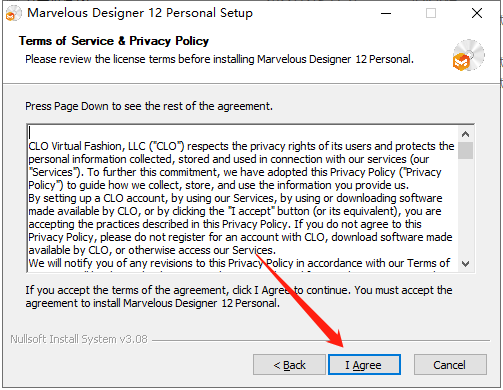Click the 'Please review the license terms' subtitle

219,59
